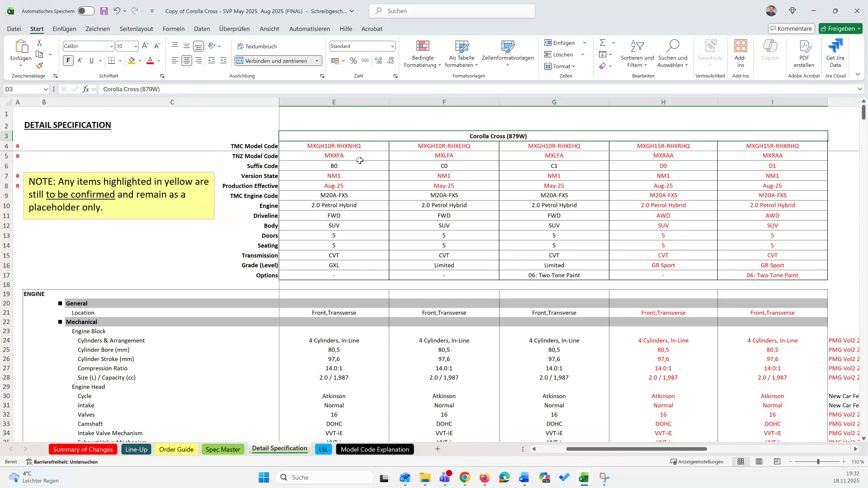This screenshot has height=488, width=868.
Task: Click Sortieren und Filtern icon
Action: 637,53
